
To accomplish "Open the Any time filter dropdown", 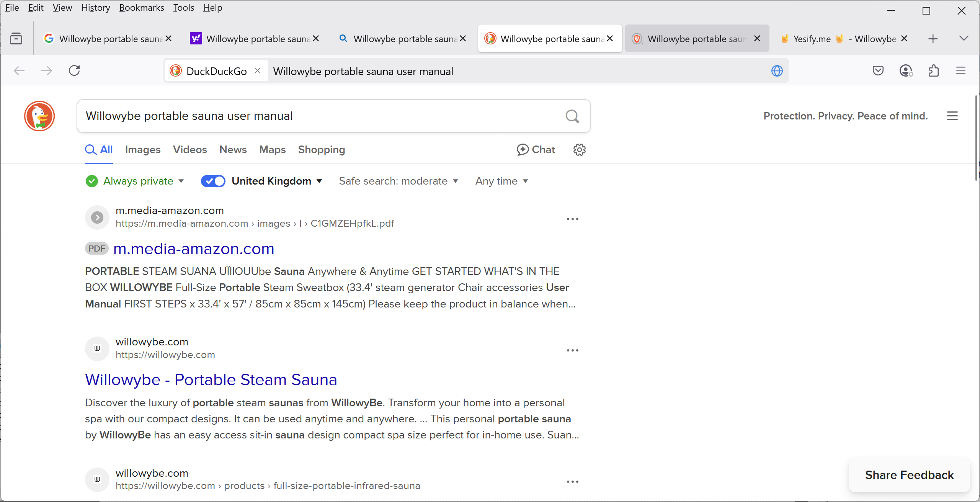I will (501, 181).
